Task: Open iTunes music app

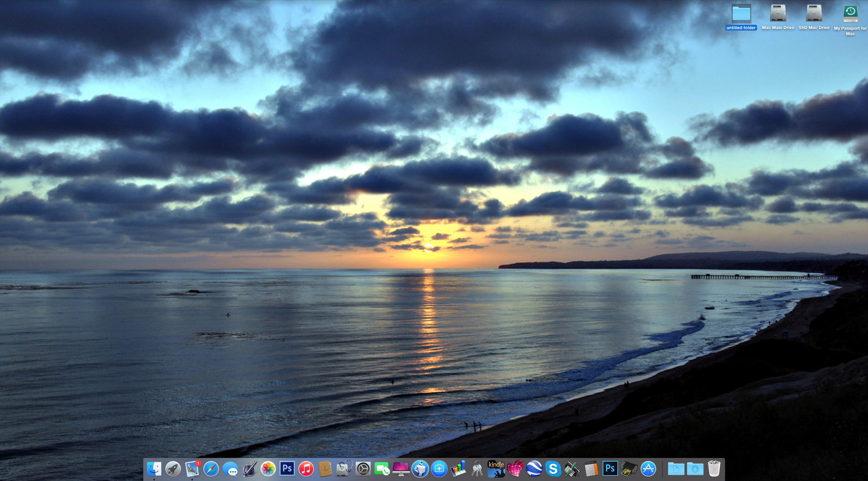Action: pos(306,469)
